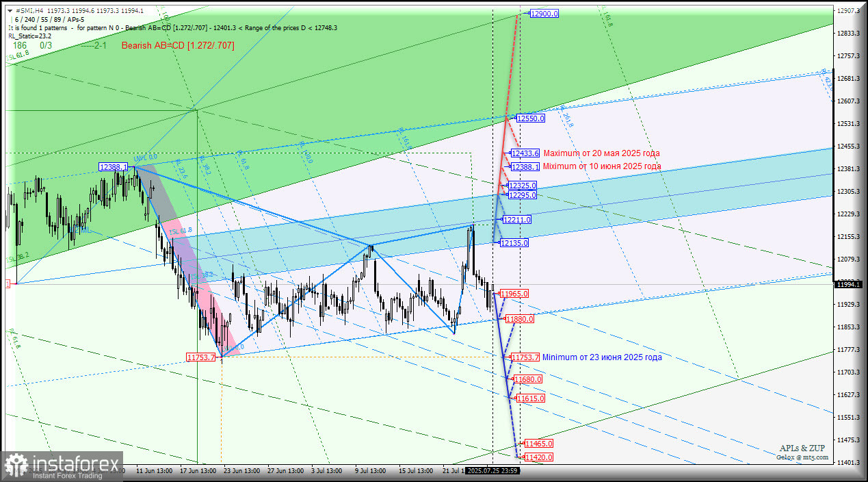Click the 11615.0 price label
Image resolution: width=868 pixels, height=482 pixels.
[531, 398]
